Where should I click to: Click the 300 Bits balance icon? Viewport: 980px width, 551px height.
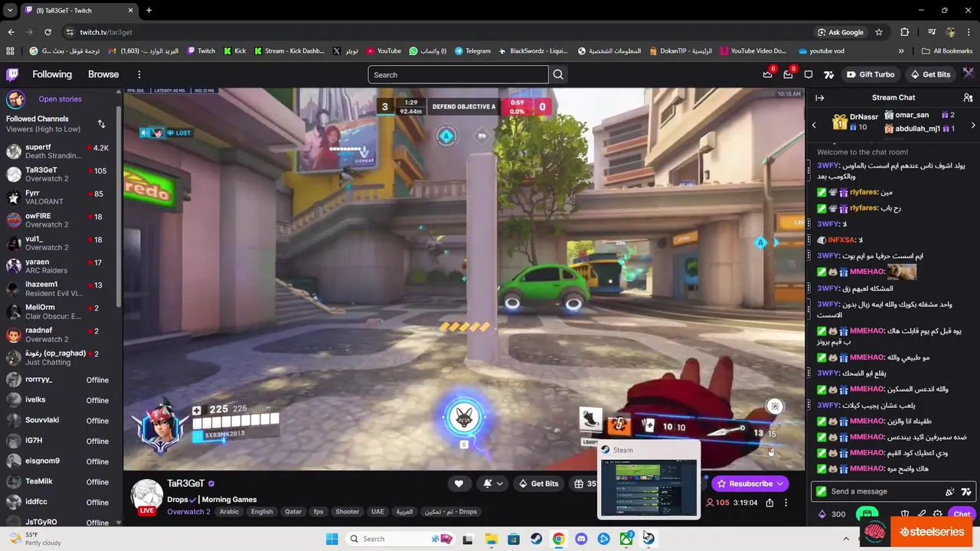832,514
